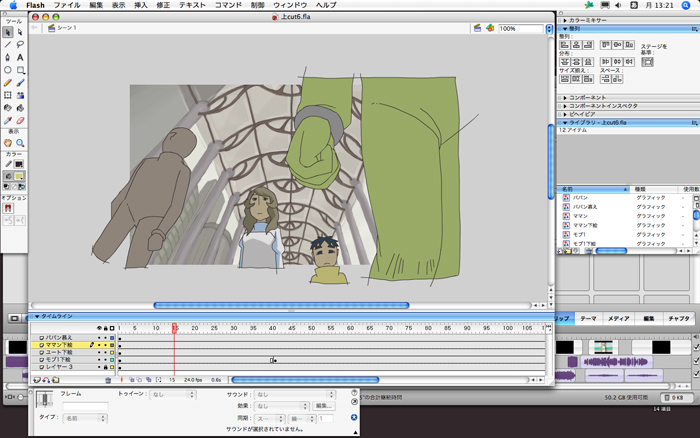Toggle the Snap to Objects magnet option

8,208
